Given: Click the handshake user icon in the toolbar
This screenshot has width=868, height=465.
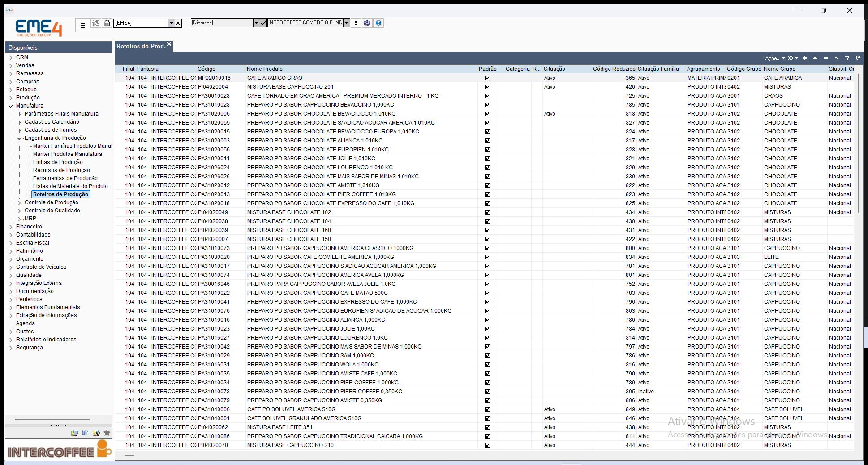Looking at the screenshot, I should (x=96, y=23).
